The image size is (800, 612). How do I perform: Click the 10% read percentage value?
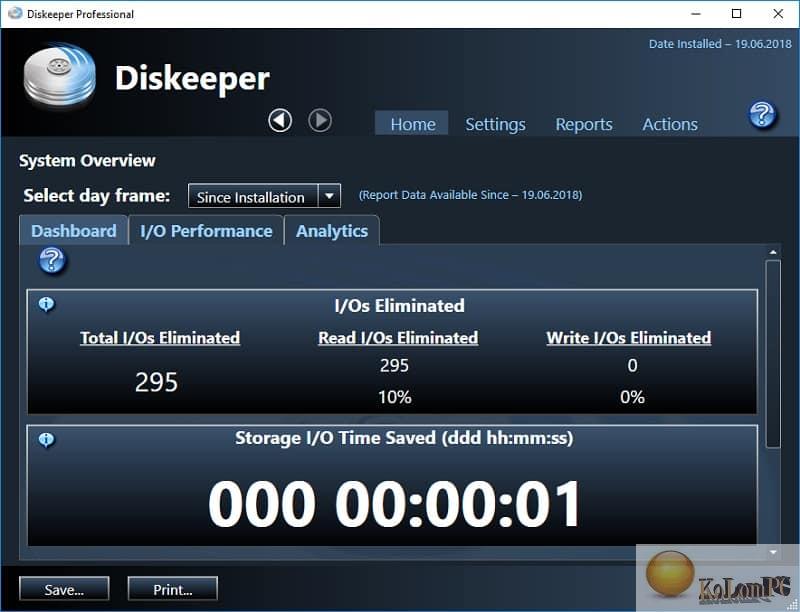394,397
